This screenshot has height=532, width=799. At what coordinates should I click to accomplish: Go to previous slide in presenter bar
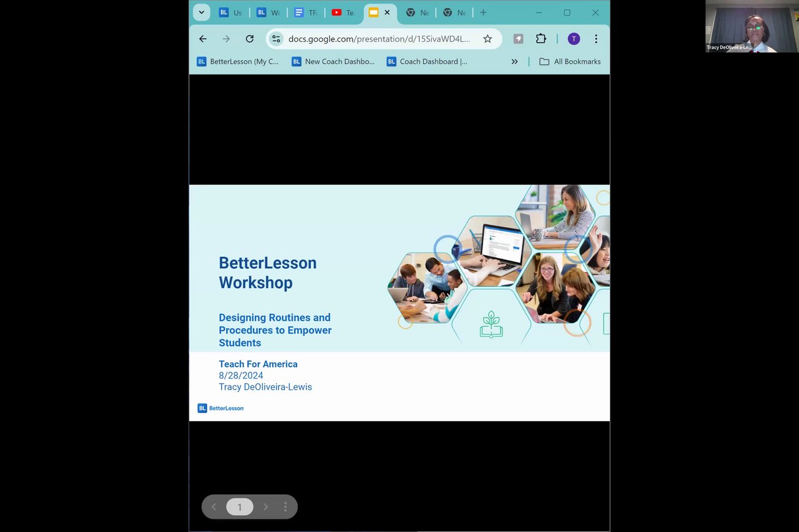214,507
